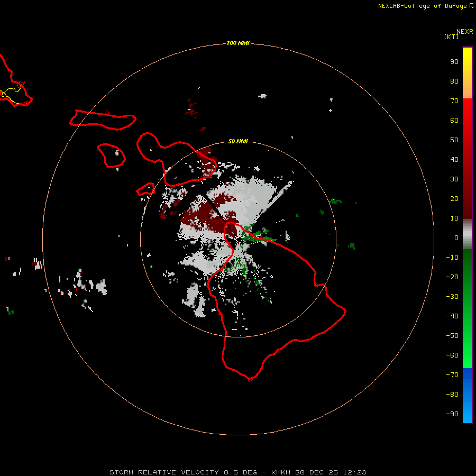The height and width of the screenshot is (476, 476).
Task: Click the gray zero-velocity segment of color bar
Action: click(467, 235)
